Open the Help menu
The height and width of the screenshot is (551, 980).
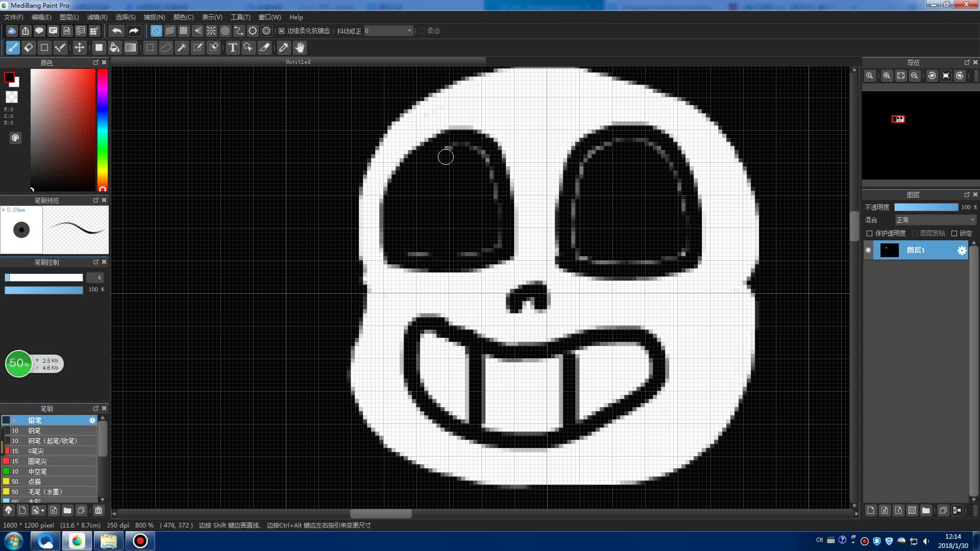point(296,17)
